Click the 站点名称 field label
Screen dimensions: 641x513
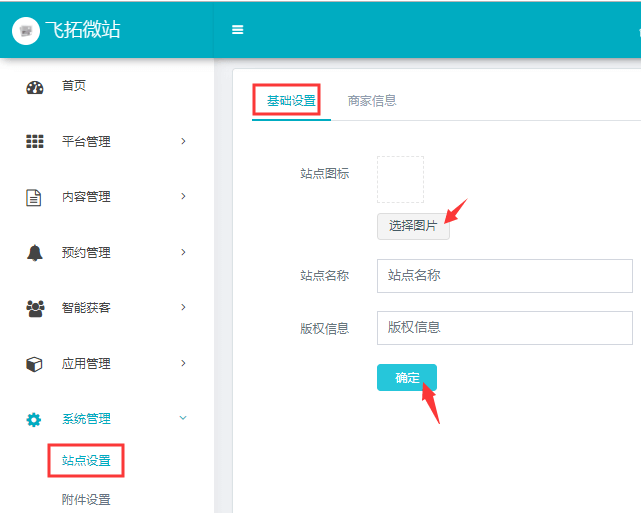coord(325,276)
